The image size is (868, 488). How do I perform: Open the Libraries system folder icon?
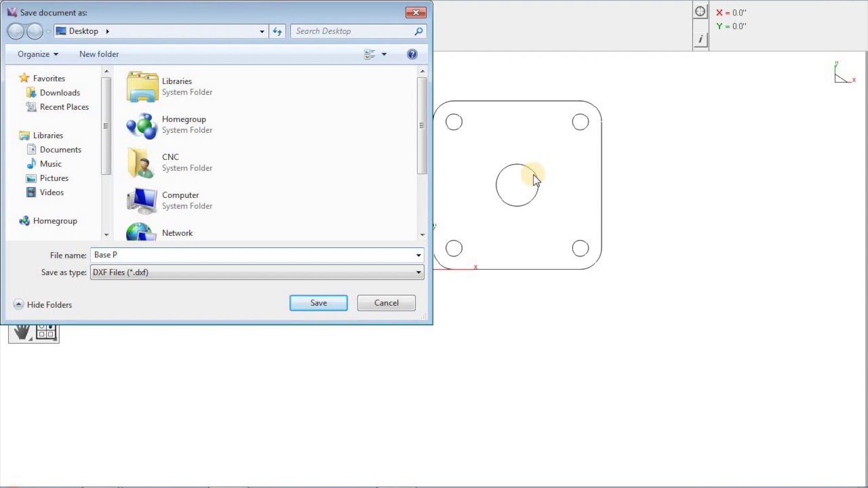(142, 87)
